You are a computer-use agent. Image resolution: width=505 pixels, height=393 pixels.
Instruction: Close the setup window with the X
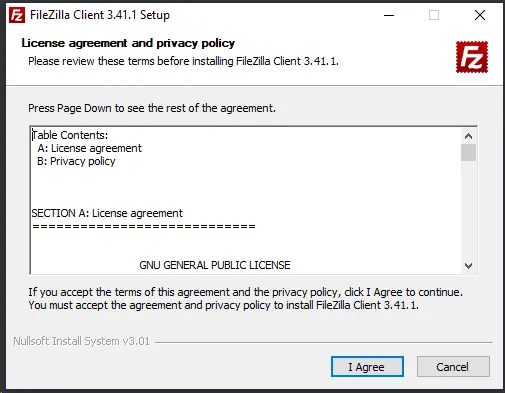[x=480, y=15]
